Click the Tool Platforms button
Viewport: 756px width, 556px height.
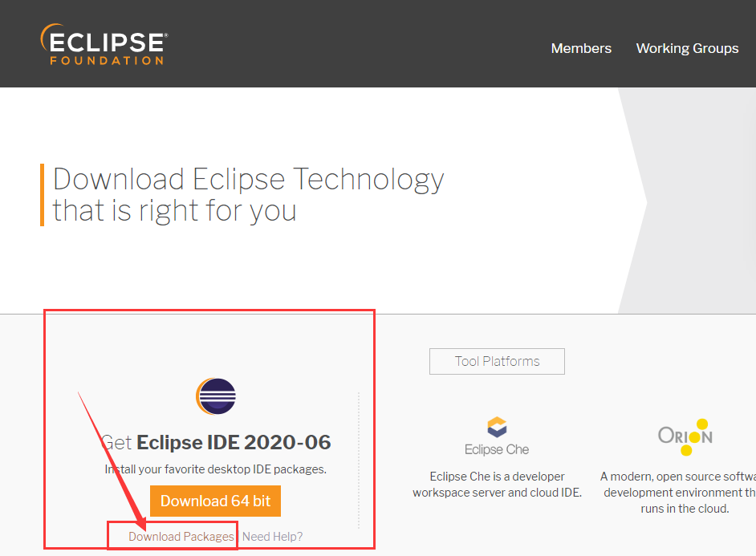tap(497, 361)
